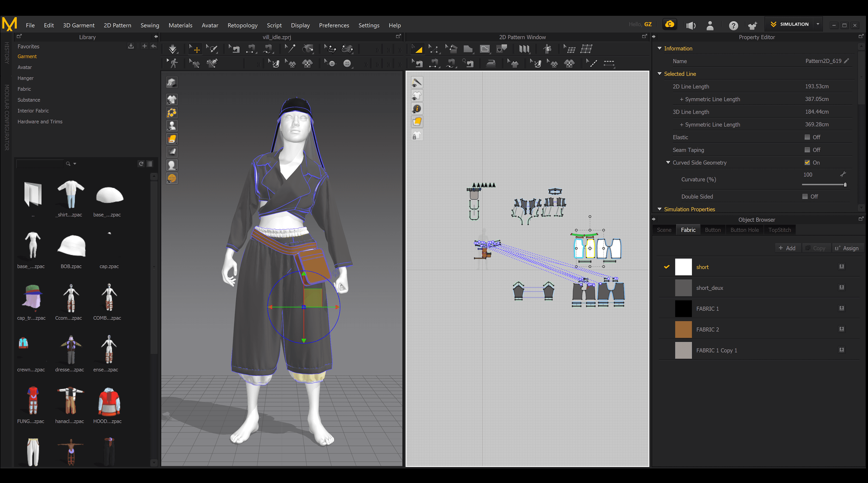
Task: Click the cloud sync icon in top bar
Action: 670,24
